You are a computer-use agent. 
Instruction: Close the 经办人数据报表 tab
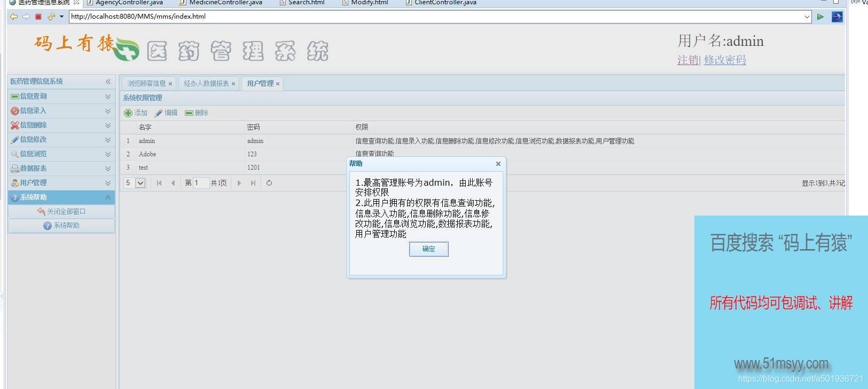(x=233, y=84)
